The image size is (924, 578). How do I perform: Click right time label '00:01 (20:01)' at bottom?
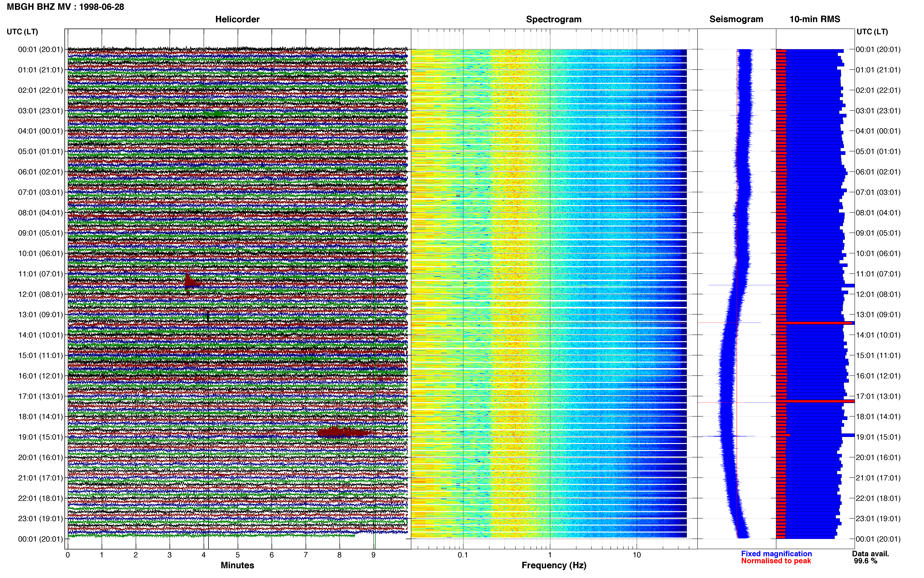[878, 539]
